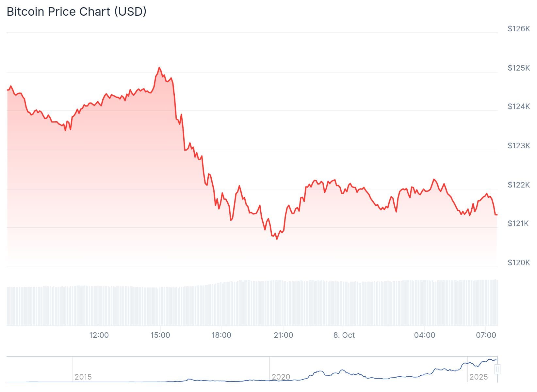
Task: Click the 18:00 time axis label
Action: [x=221, y=335]
